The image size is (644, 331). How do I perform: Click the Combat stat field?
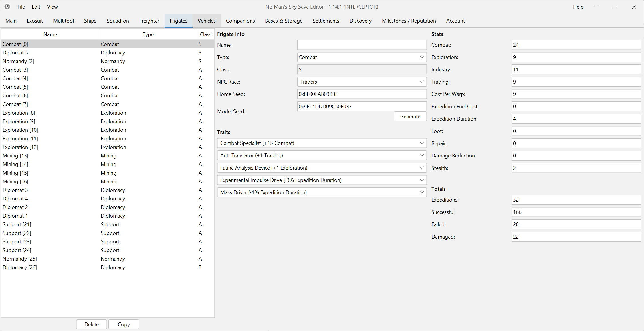[x=576, y=45]
